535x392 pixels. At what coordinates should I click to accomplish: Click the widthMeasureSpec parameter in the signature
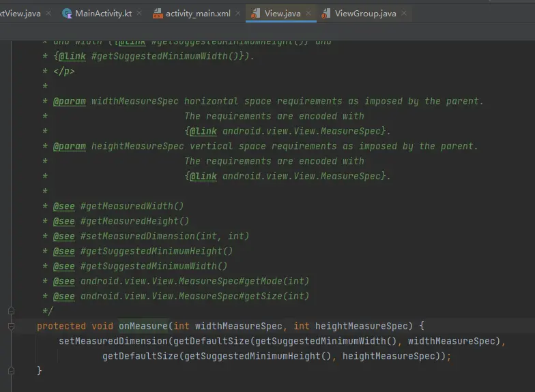click(239, 326)
